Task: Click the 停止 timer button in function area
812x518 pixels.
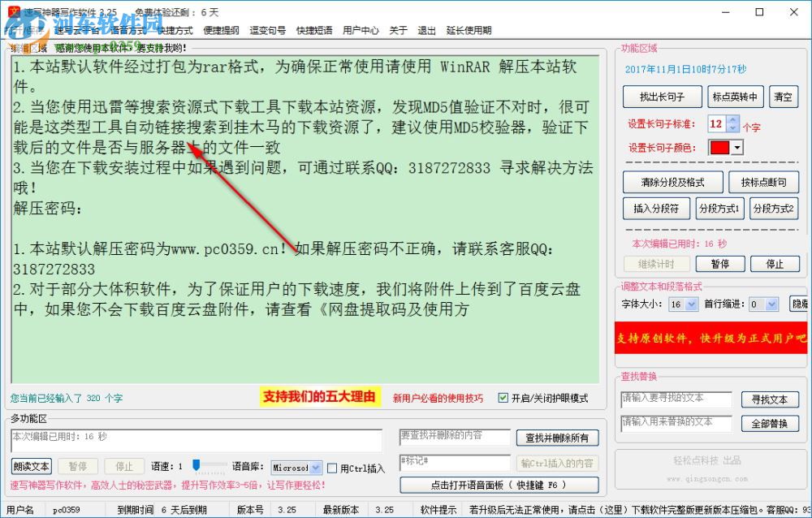Action: pyautogui.click(x=775, y=264)
